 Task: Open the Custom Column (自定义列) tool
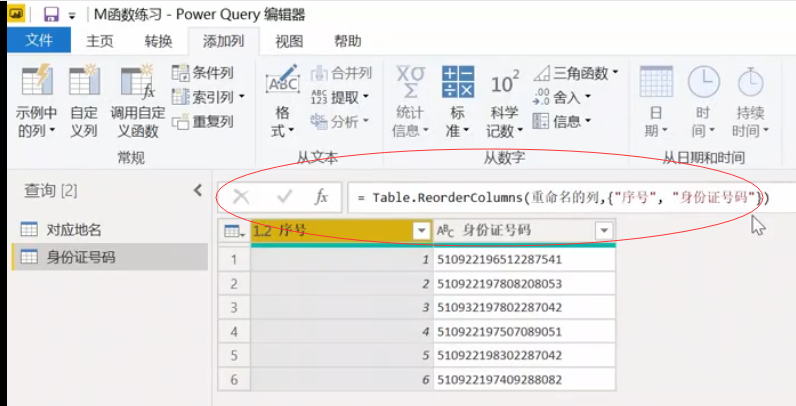coord(84,102)
